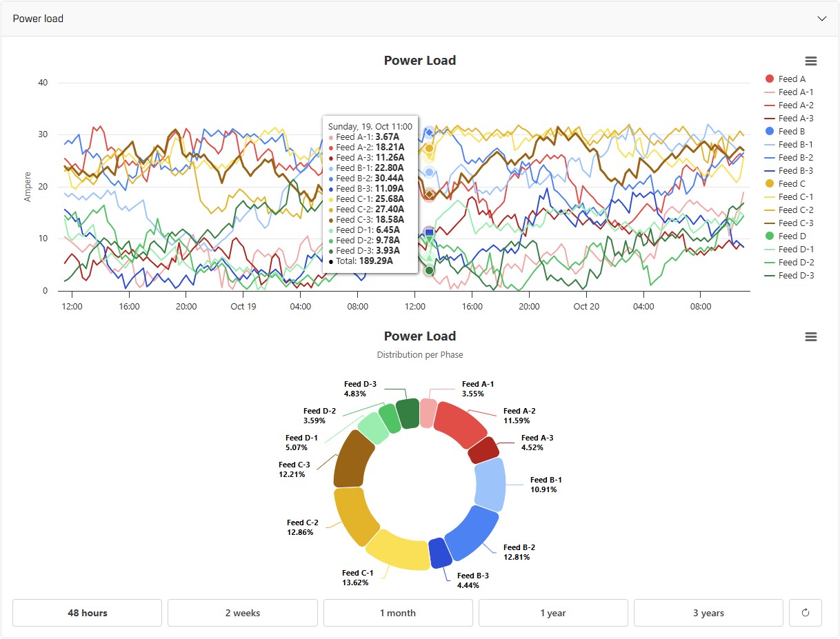
Task: Click the Feed C-3 brown donut segment
Action: pyautogui.click(x=353, y=459)
